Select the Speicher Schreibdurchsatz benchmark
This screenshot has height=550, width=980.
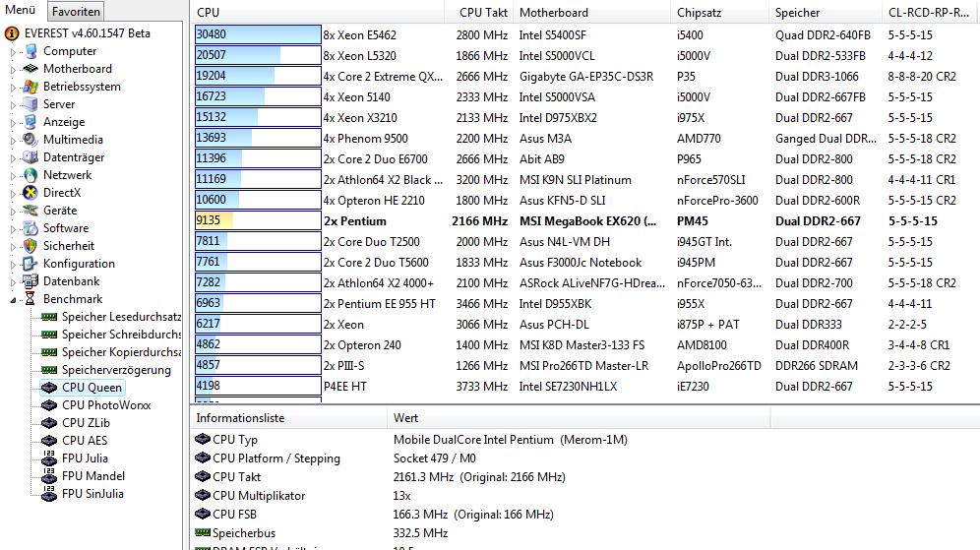click(x=121, y=335)
